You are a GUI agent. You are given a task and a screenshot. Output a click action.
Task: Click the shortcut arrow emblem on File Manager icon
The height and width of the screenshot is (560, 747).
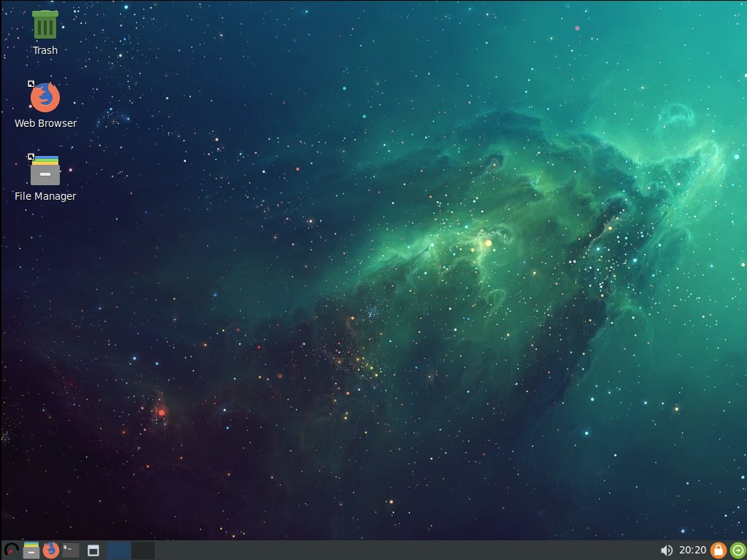click(x=31, y=157)
